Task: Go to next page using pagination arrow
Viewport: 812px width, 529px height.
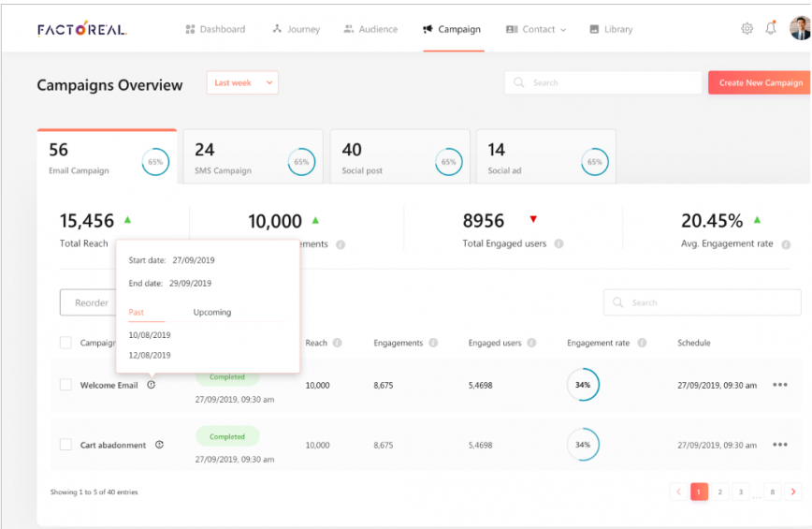Action: (793, 492)
